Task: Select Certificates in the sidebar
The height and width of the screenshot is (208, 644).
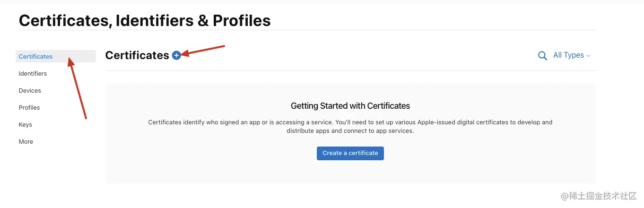Action: [x=36, y=56]
